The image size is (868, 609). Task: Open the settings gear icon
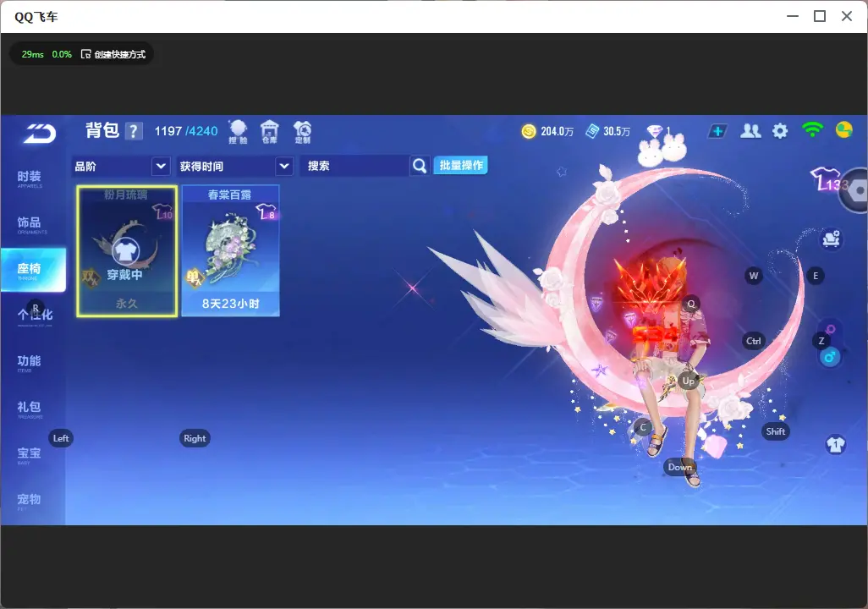780,131
